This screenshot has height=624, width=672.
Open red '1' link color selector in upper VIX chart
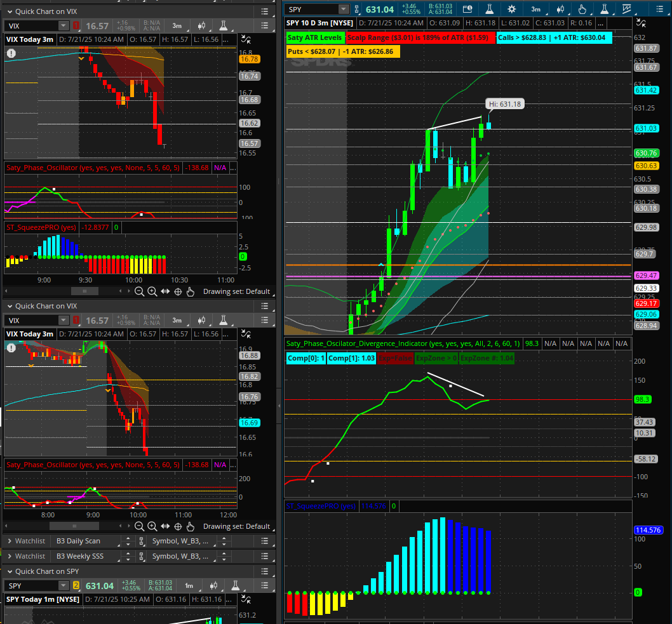76,25
